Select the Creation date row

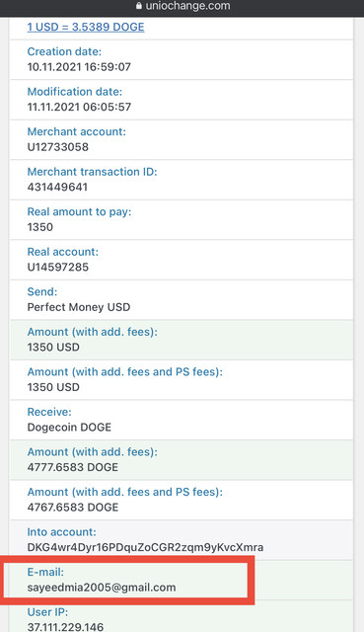pyautogui.click(x=182, y=59)
